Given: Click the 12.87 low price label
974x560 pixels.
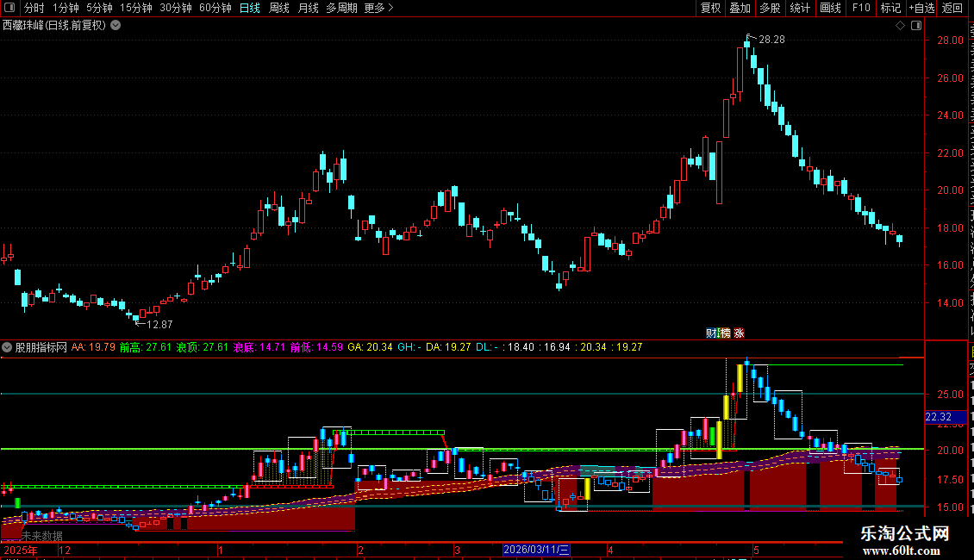Looking at the screenshot, I should coord(159,325).
